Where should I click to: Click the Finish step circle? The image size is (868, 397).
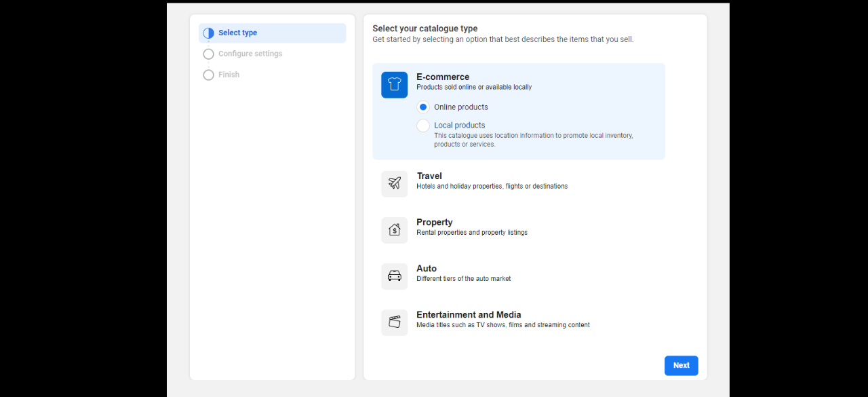208,75
